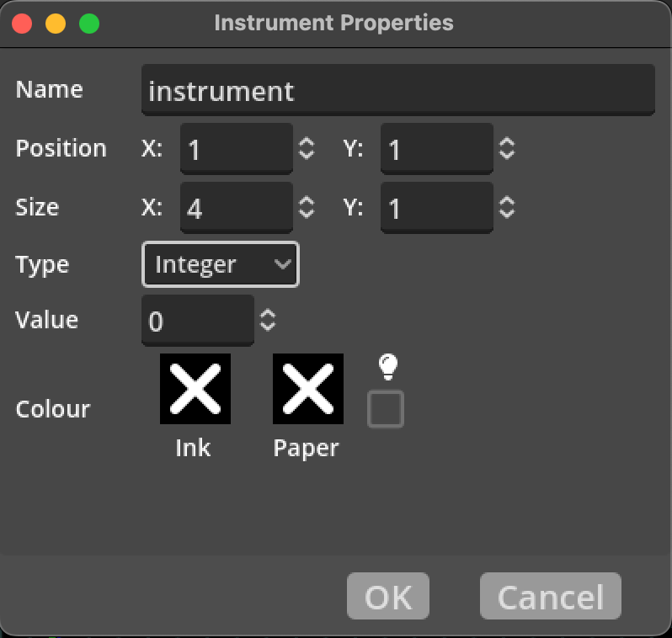Decrement Position Y with down arrow
The width and height of the screenshot is (672, 638).
coord(507,155)
